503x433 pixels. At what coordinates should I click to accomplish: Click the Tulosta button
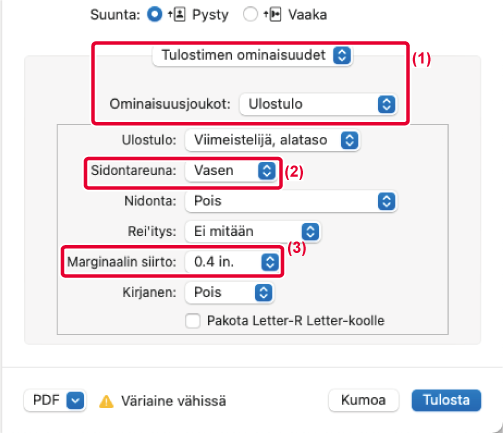click(446, 400)
